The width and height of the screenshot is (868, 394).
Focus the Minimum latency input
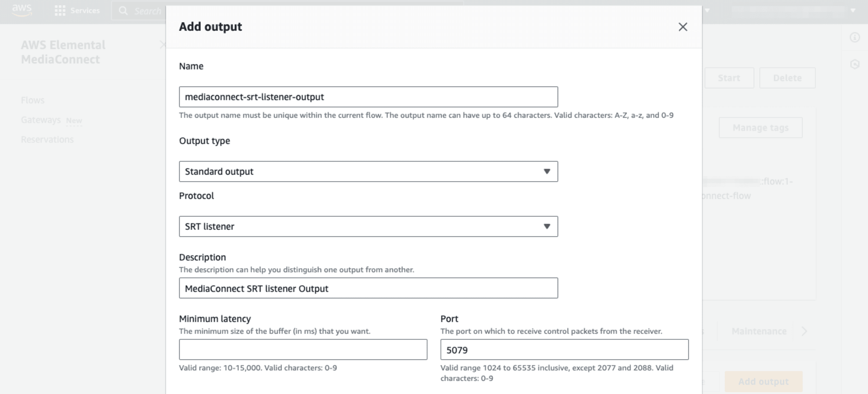coord(303,350)
